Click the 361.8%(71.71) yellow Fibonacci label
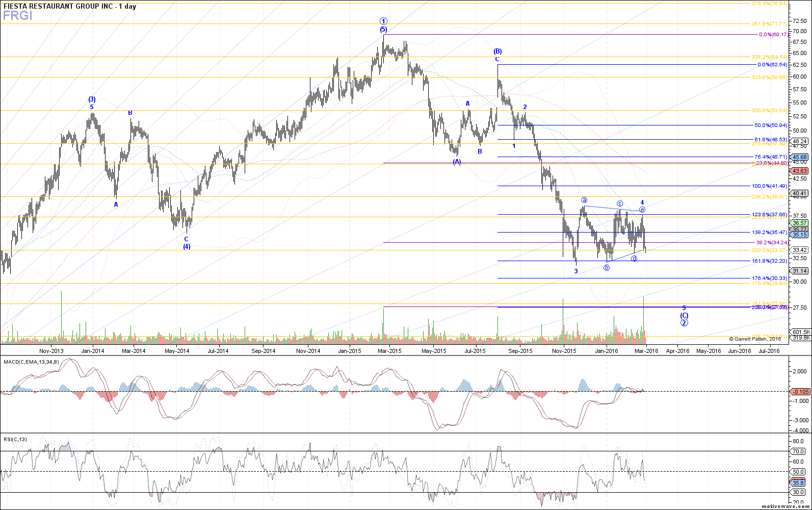812x510 pixels. (x=770, y=23)
